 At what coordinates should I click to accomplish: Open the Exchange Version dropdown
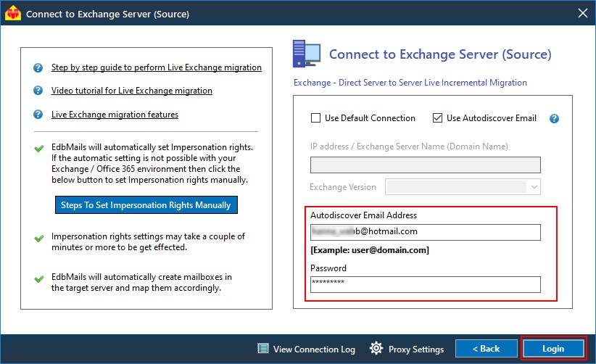(x=463, y=187)
